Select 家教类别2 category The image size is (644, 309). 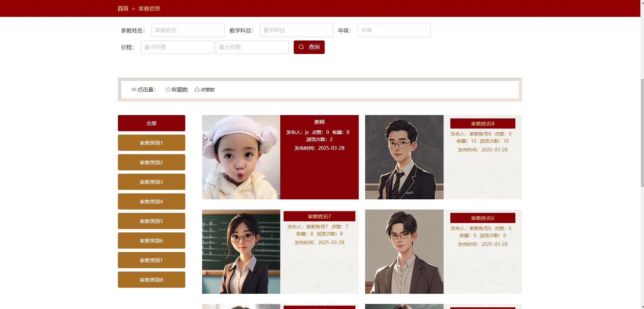(152, 162)
